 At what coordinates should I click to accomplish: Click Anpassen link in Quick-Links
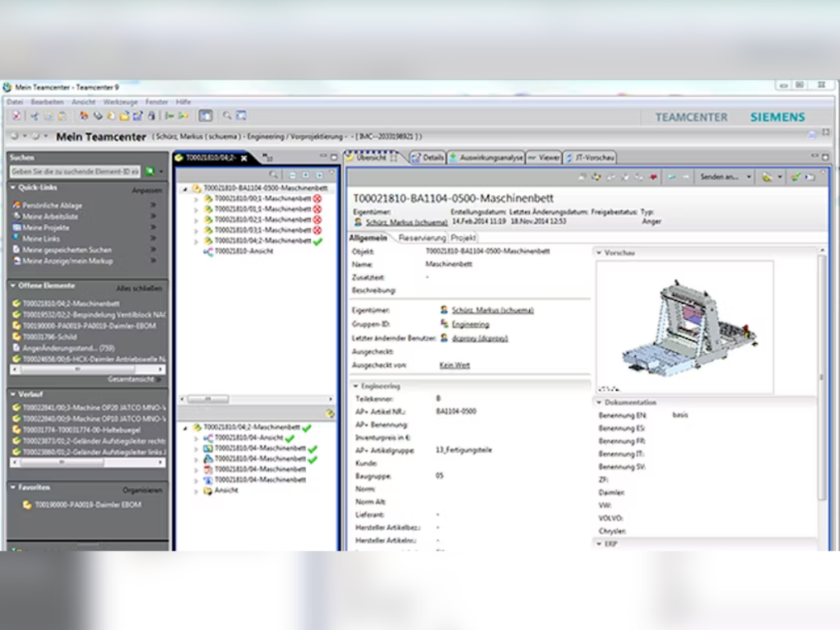point(147,190)
